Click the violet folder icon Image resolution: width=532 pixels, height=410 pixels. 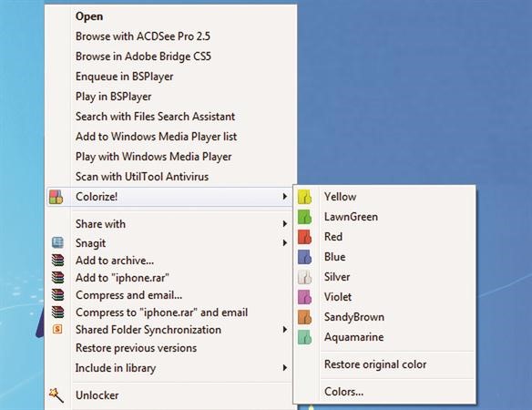[304, 297]
